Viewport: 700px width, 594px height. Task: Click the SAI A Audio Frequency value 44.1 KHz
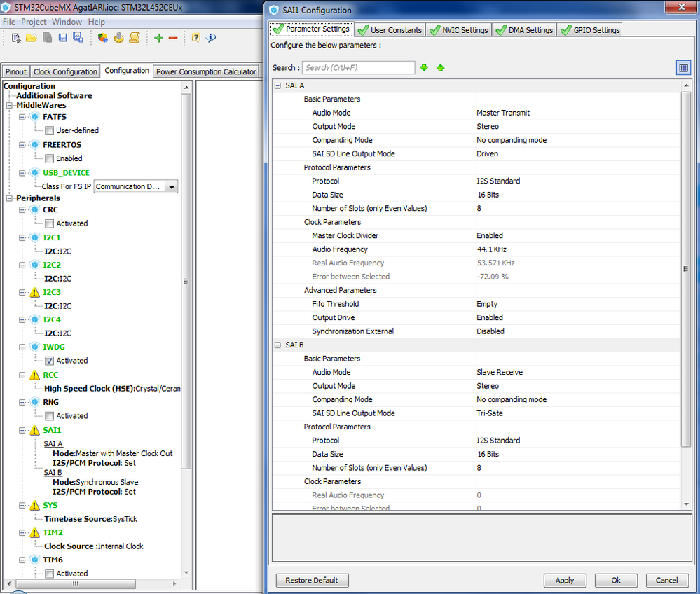pos(491,249)
